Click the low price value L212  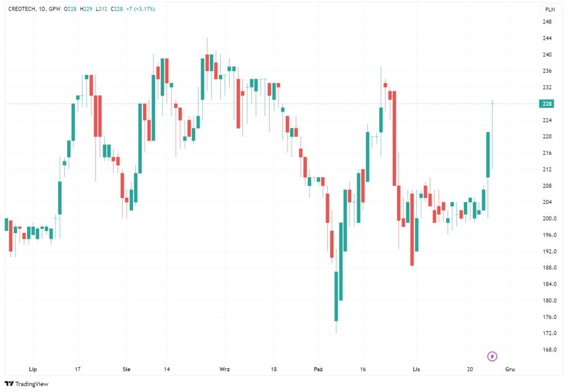(100, 9)
